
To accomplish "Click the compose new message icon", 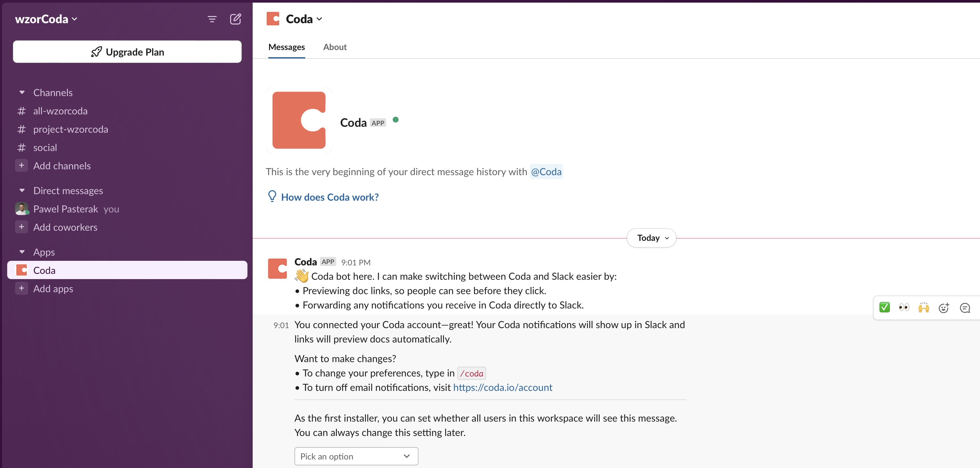I will [235, 19].
